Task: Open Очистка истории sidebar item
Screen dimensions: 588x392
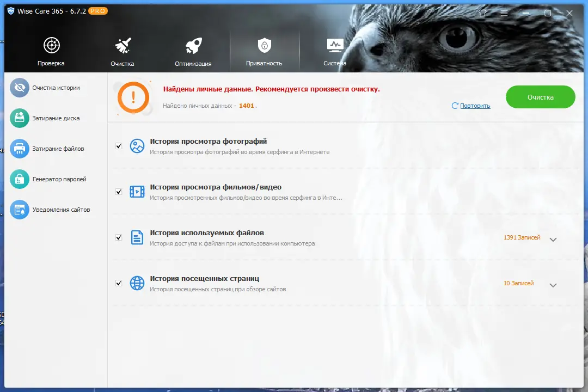Action: tap(56, 88)
